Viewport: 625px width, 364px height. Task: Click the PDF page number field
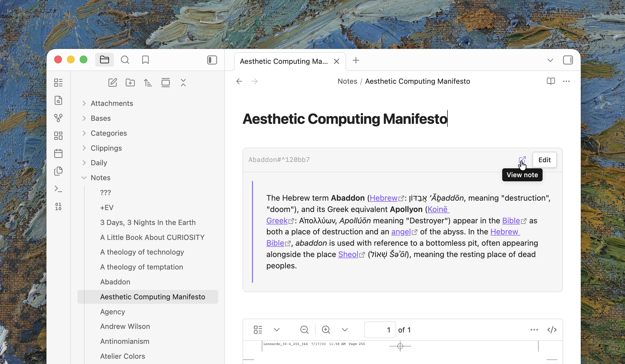click(380, 330)
